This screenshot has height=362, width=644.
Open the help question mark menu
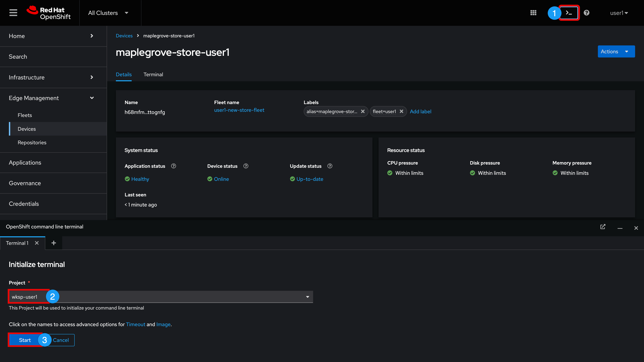586,13
